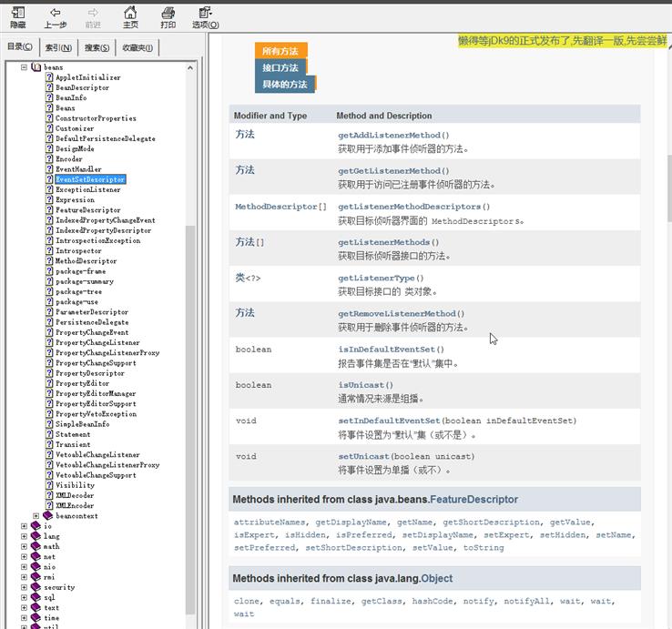Viewport: 672px width, 629px height.
Task: Show the 接口方法 method filter tab
Action: 280,67
